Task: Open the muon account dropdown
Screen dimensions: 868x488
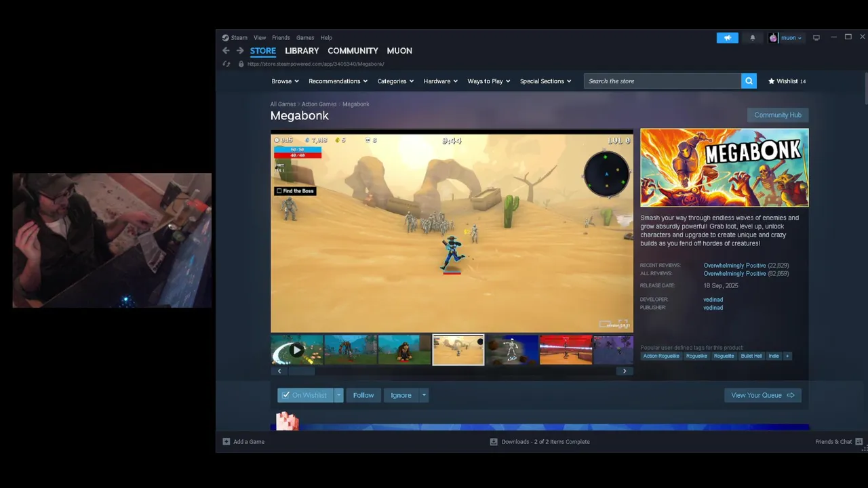Action: [791, 38]
